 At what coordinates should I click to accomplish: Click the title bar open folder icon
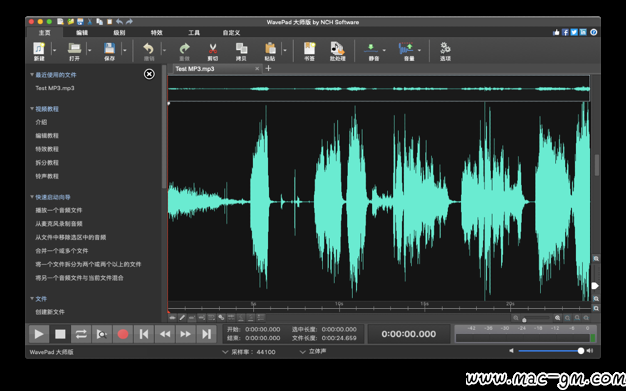71,22
